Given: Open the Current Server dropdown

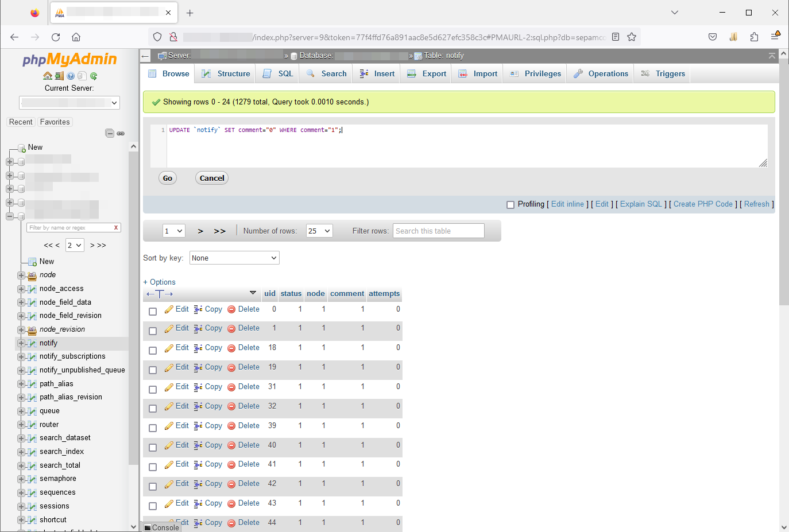Looking at the screenshot, I should click(69, 103).
